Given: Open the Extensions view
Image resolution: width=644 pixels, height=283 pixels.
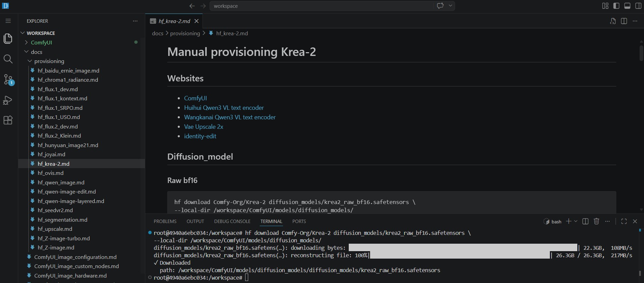Looking at the screenshot, I should click(x=8, y=120).
